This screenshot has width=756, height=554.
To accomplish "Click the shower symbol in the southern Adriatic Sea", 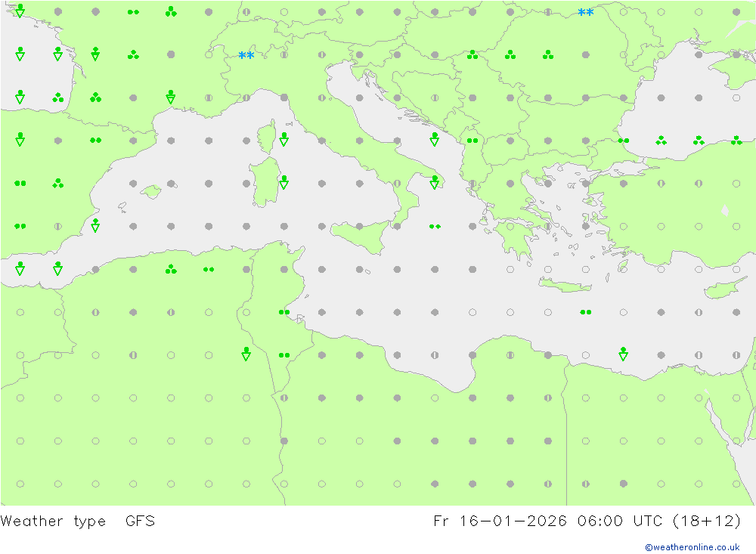I will pyautogui.click(x=435, y=139).
